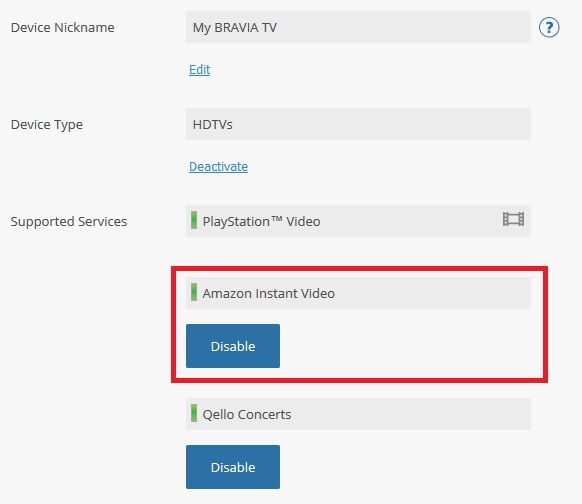Disable the Qello Concerts service
Viewport: 582px width, 504px height.
click(233, 467)
